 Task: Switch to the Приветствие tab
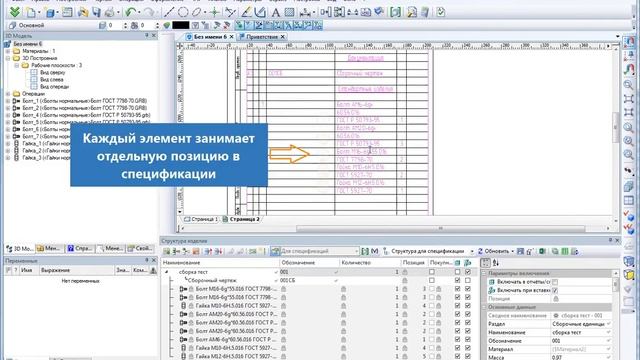tap(261, 37)
